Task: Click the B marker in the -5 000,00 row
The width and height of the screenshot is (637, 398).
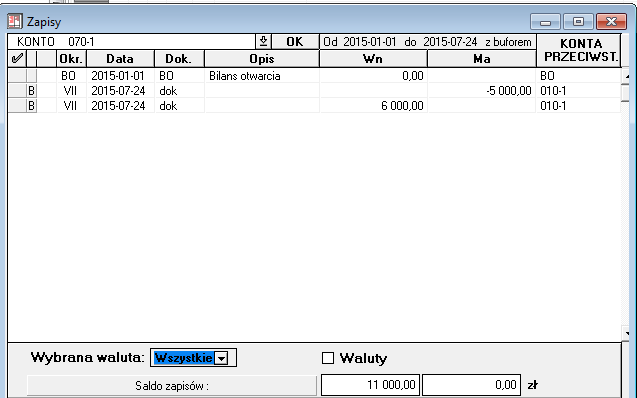Action: point(31,91)
